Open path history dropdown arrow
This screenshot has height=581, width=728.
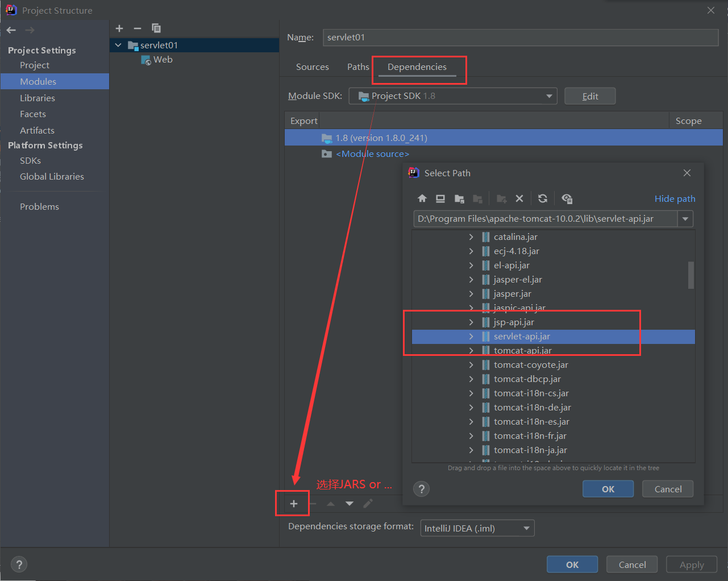click(x=685, y=219)
